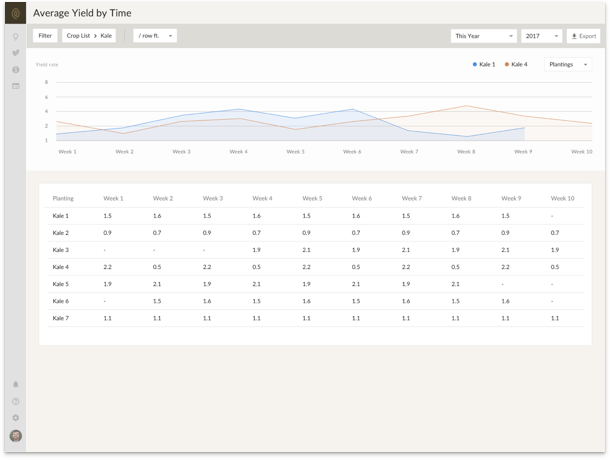The width and height of the screenshot is (610, 460).
Task: Click Kale 3 Week 10 value 1.9
Action: pos(555,250)
